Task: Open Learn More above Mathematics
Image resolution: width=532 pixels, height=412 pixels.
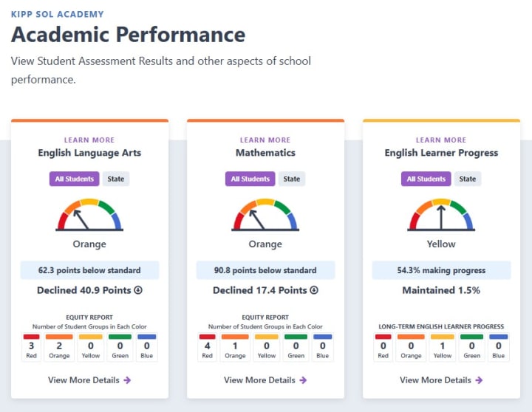Action: pyautogui.click(x=265, y=140)
